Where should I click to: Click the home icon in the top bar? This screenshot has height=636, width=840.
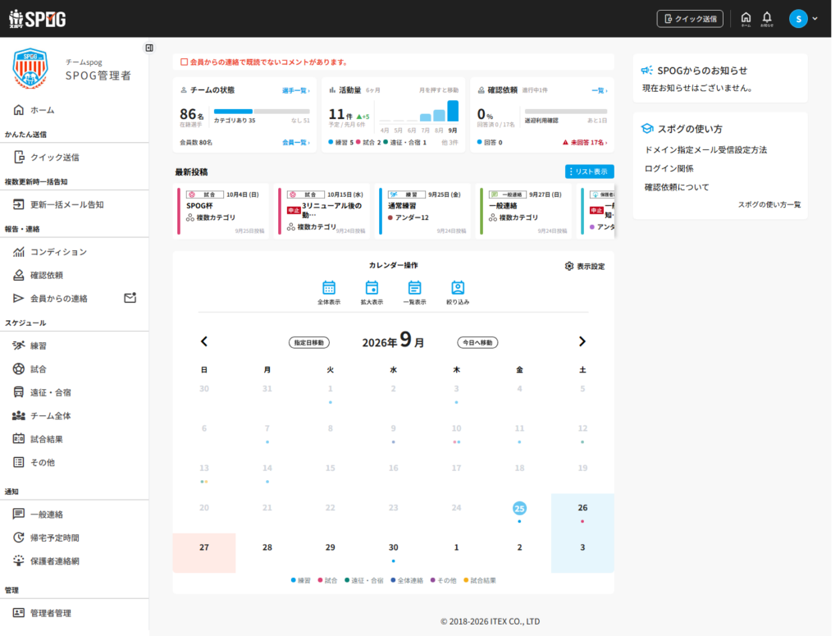click(746, 19)
